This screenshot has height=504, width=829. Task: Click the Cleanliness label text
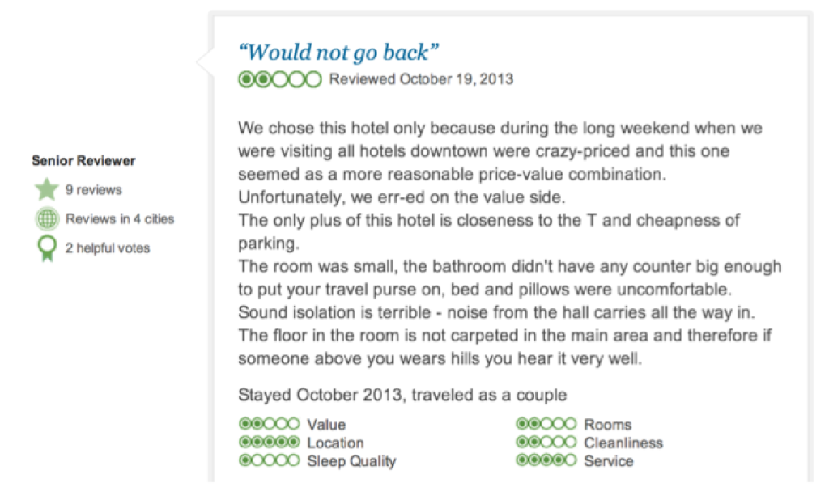pyautogui.click(x=623, y=443)
